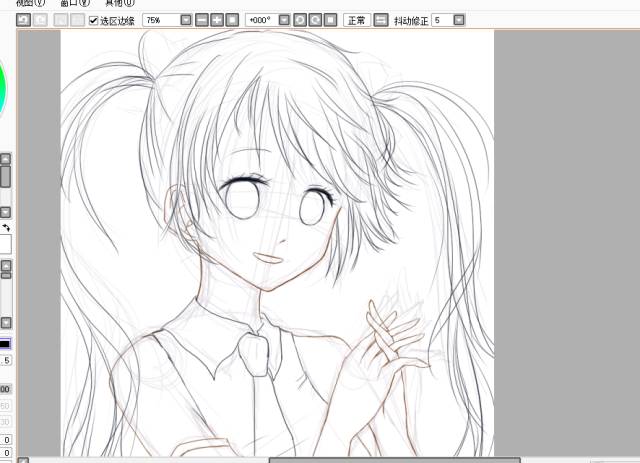This screenshot has height=463, width=640.
Task: Rotate the canvas clockwise
Action: coord(315,20)
